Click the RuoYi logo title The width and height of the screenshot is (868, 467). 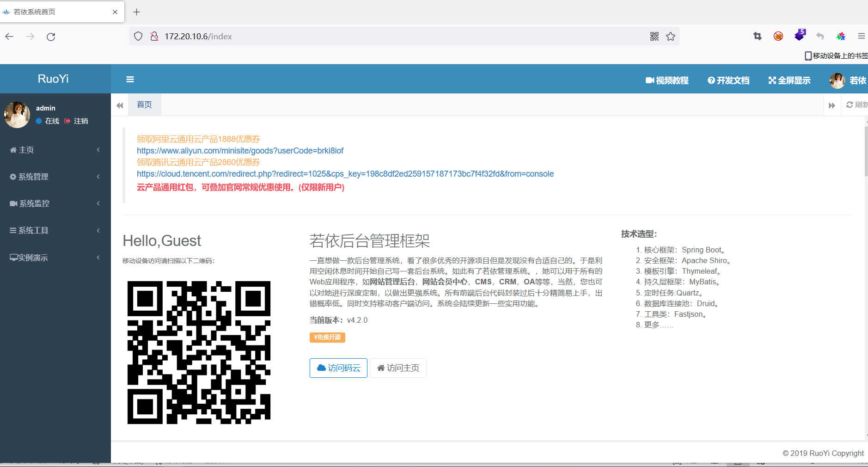coord(53,79)
